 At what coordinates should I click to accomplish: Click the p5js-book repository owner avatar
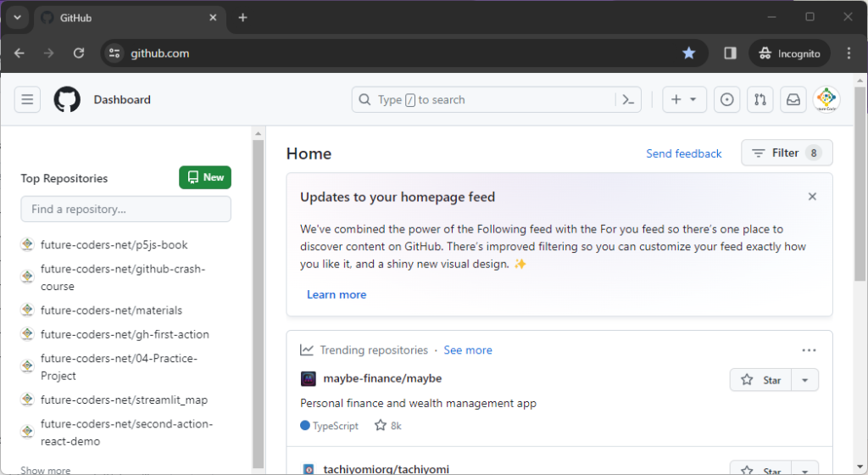27,244
